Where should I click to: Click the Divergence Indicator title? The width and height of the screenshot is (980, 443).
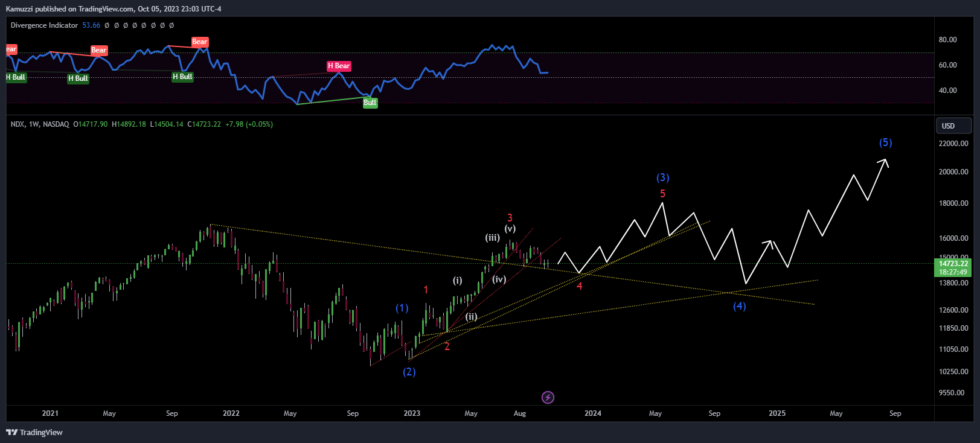[x=44, y=25]
